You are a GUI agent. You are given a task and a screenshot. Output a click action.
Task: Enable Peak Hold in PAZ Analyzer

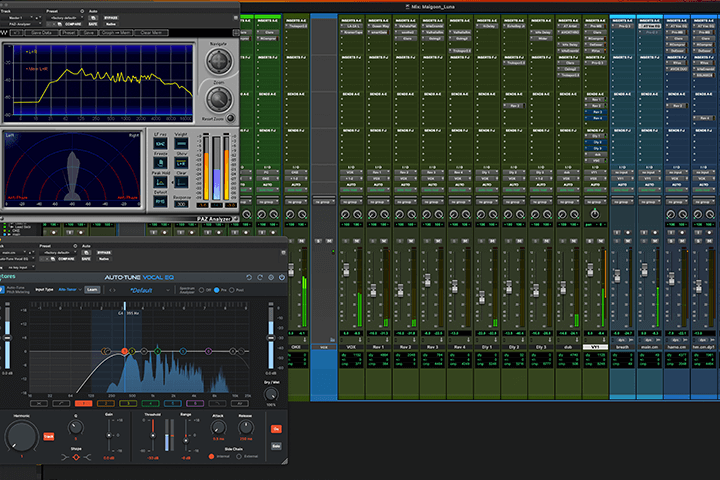tap(160, 182)
